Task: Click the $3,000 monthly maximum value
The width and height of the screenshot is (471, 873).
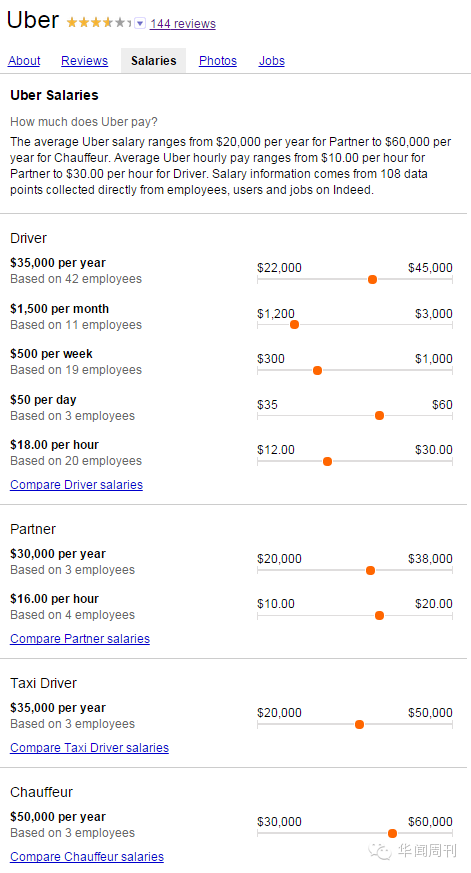Action: click(x=434, y=314)
